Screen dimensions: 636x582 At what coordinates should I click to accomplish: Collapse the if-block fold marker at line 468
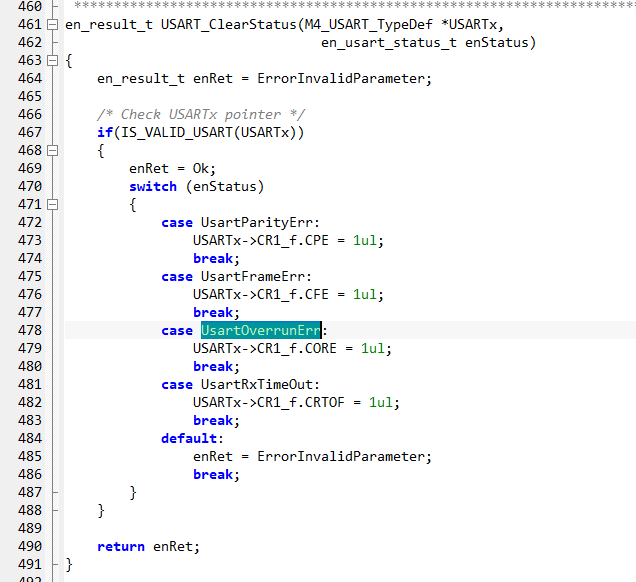pyautogui.click(x=52, y=151)
